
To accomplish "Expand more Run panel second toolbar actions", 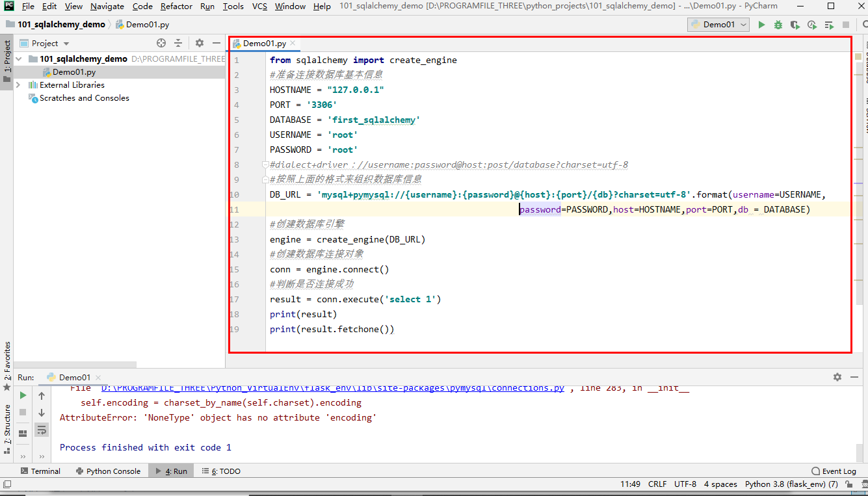I will pyautogui.click(x=42, y=456).
